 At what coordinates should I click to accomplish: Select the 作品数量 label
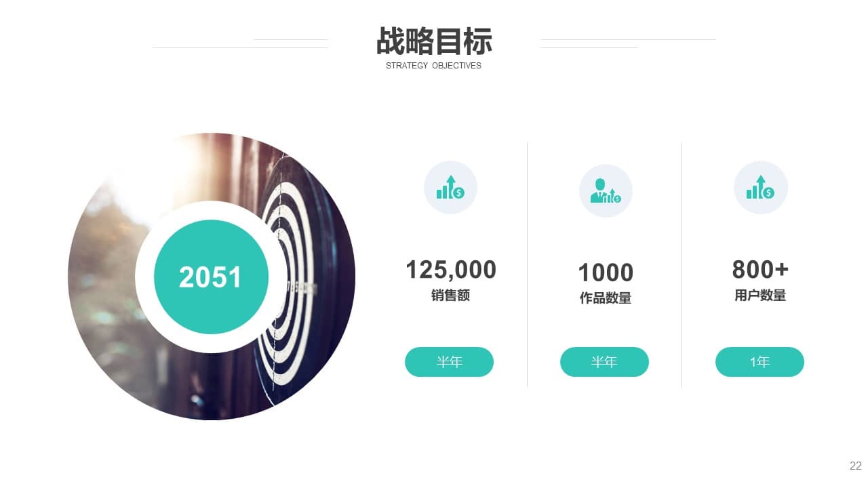point(606,298)
